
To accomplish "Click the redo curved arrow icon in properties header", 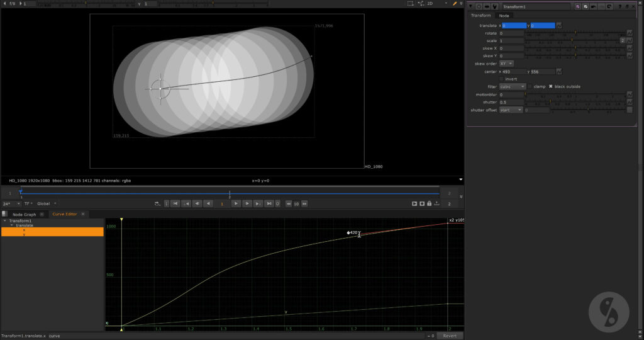I will [x=609, y=6].
